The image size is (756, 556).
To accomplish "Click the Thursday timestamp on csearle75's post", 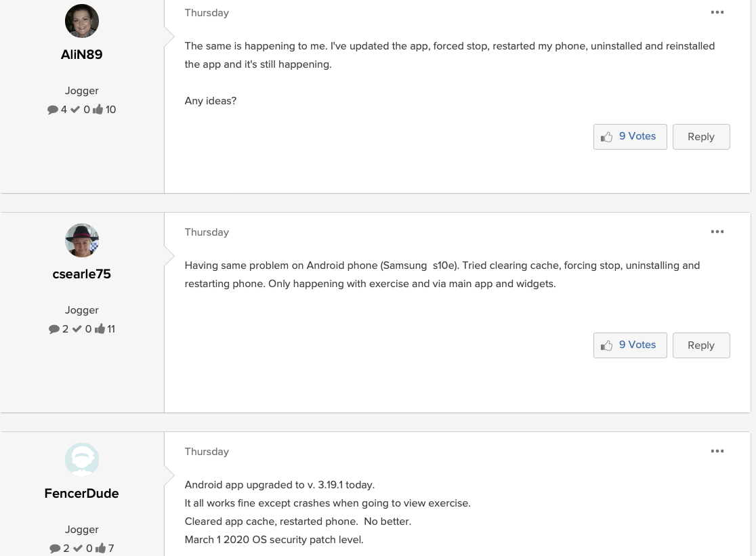I will pyautogui.click(x=207, y=232).
